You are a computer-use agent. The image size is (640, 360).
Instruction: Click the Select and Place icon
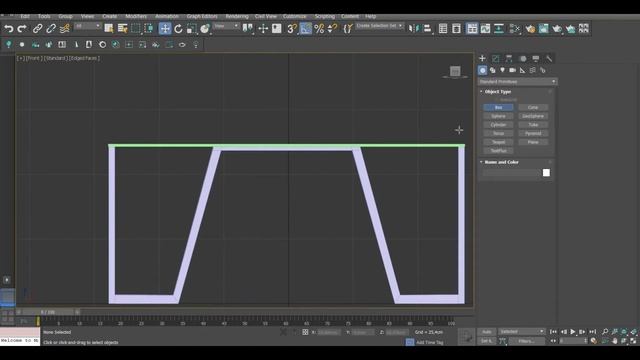(205, 29)
